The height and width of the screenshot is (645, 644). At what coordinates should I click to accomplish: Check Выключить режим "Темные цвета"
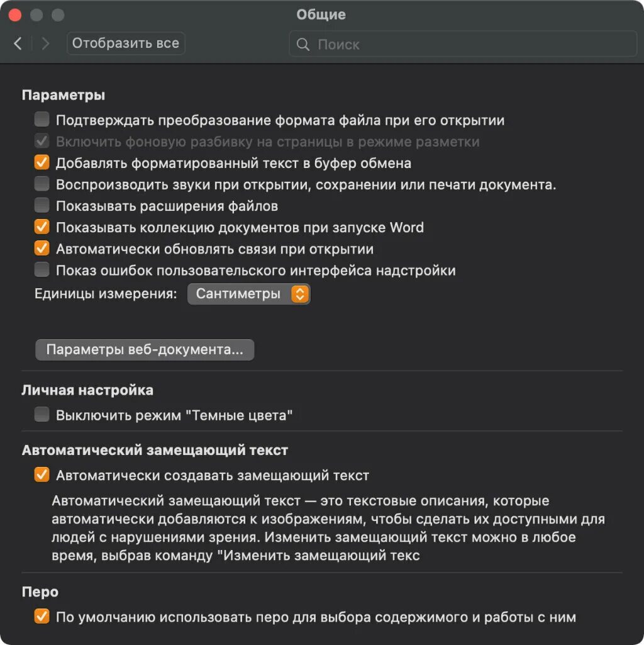point(42,414)
